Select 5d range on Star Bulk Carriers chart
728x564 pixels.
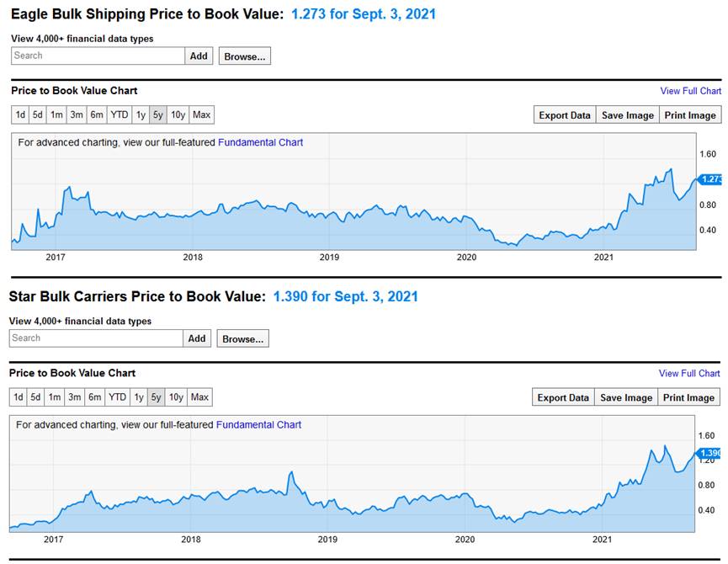(35, 396)
